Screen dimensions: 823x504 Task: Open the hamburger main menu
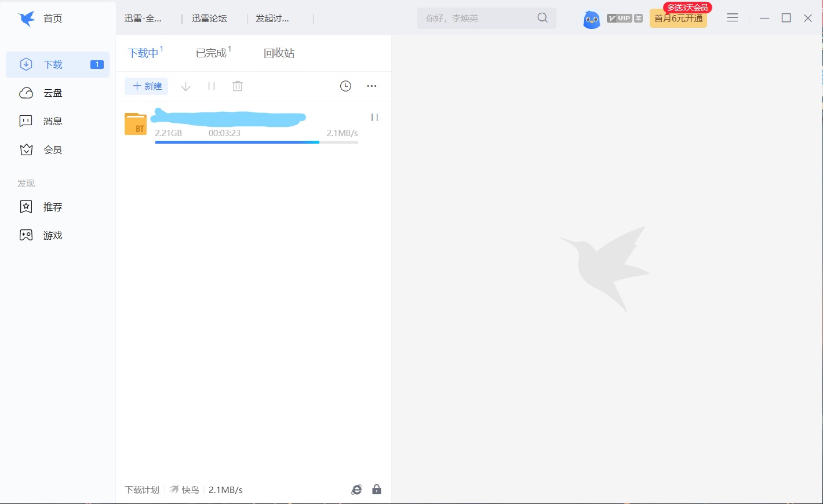pos(732,18)
